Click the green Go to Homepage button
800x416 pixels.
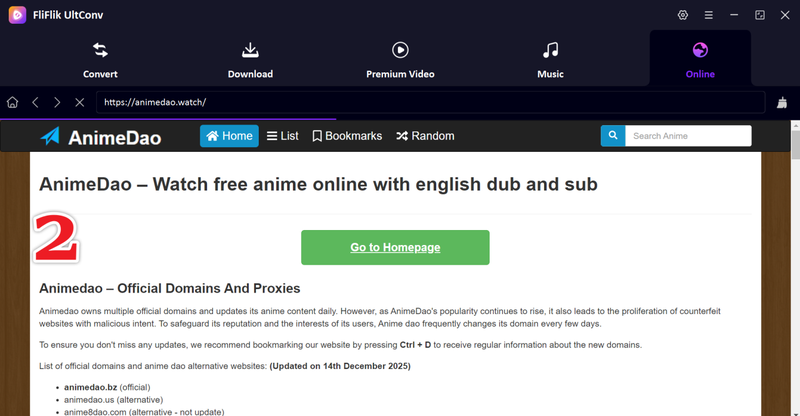coord(395,248)
